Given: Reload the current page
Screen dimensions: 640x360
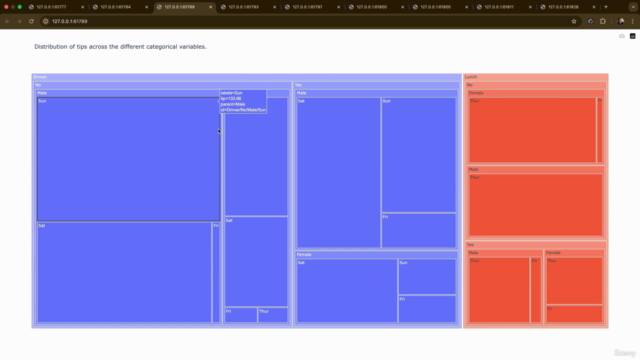Looking at the screenshot, I should [x=31, y=21].
